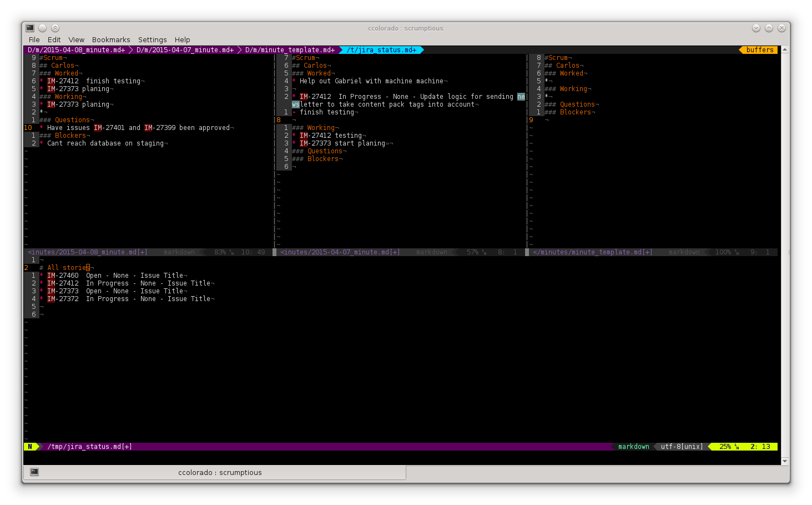
Task: Click the 2015-04-08_minute.md[+] pane status line
Action: tap(148, 252)
